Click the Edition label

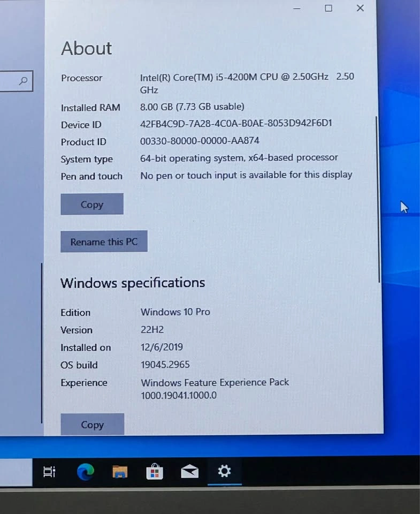pos(75,312)
